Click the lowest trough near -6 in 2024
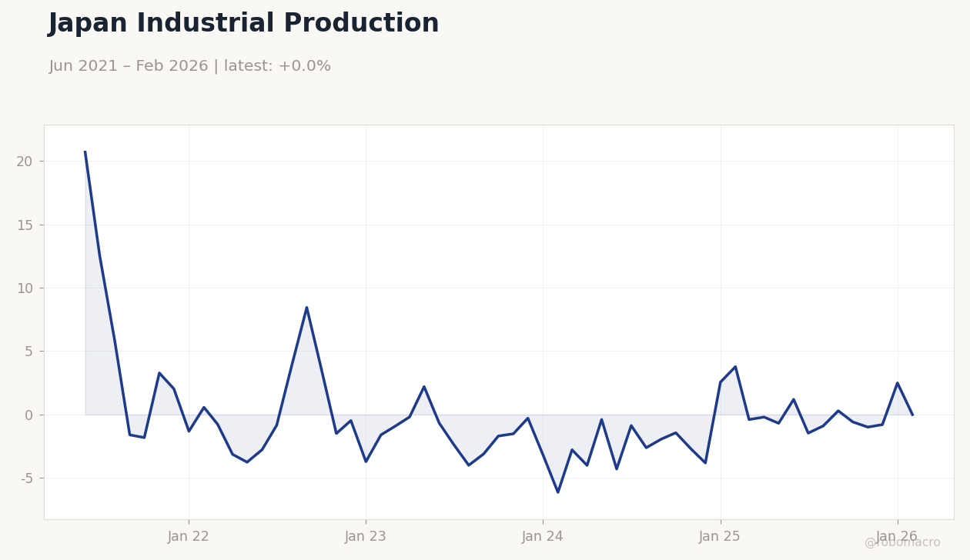970x560 pixels. tap(558, 492)
